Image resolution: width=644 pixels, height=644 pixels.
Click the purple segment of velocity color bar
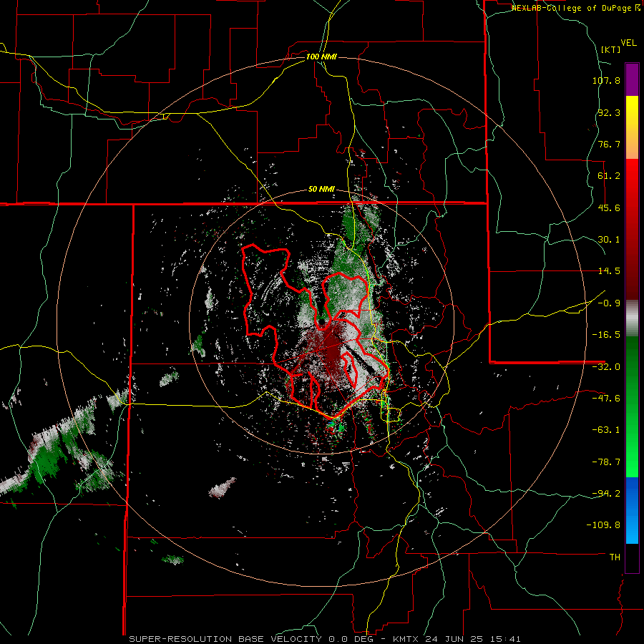pos(632,80)
